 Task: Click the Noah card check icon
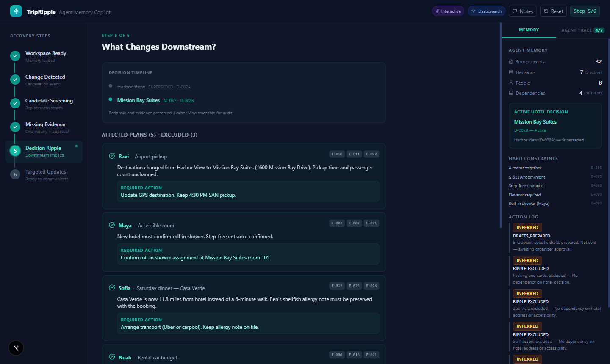pyautogui.click(x=112, y=357)
